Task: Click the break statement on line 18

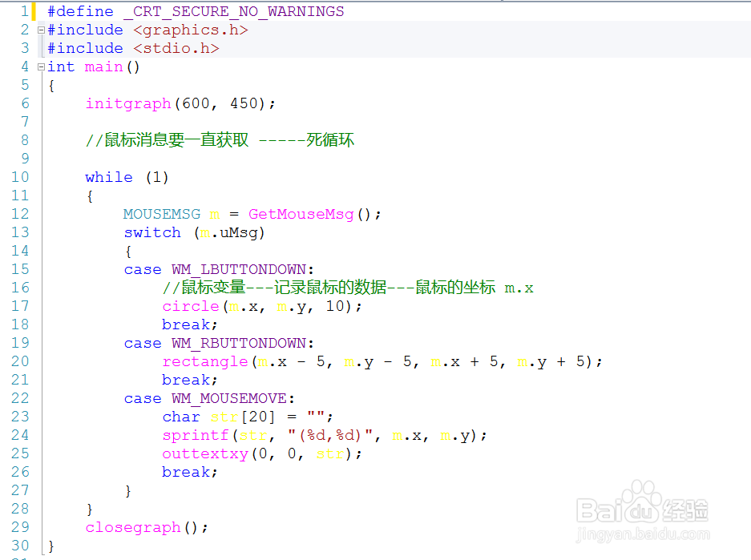Action: tap(190, 325)
